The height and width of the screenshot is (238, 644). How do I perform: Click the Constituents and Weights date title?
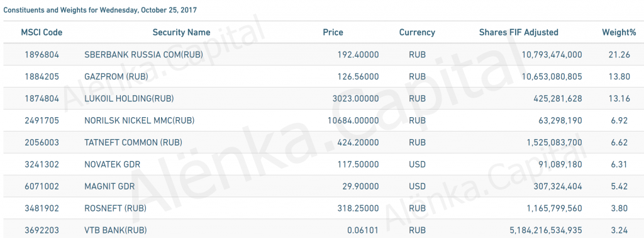pos(100,10)
